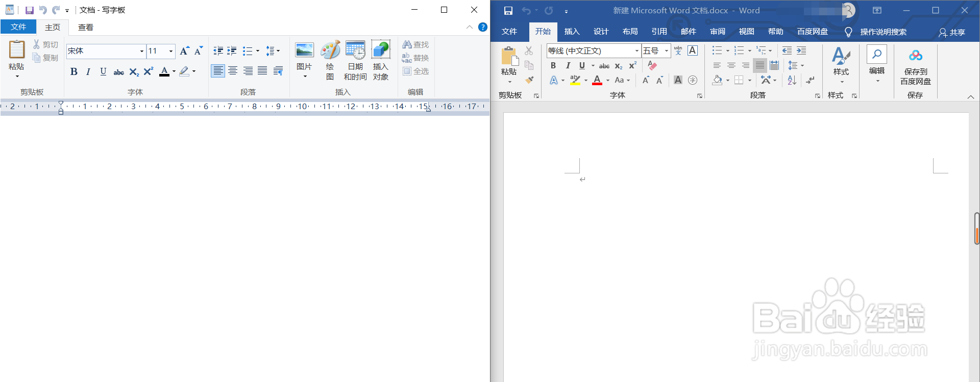Center align text in WordPad
980x382 pixels.
pos(233,71)
